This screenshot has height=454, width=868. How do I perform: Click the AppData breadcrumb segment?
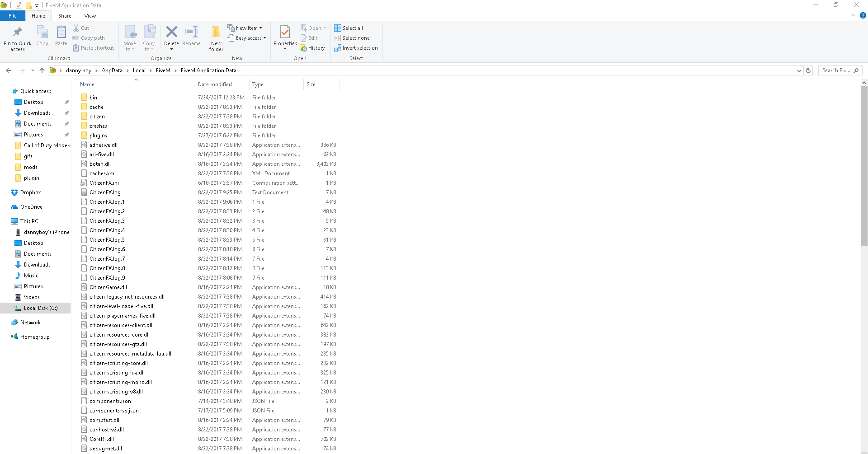[112, 70]
